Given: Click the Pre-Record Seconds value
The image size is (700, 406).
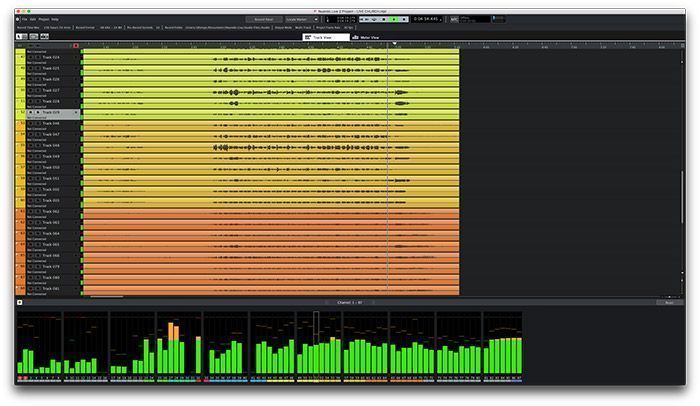Looking at the screenshot, I should click(158, 27).
